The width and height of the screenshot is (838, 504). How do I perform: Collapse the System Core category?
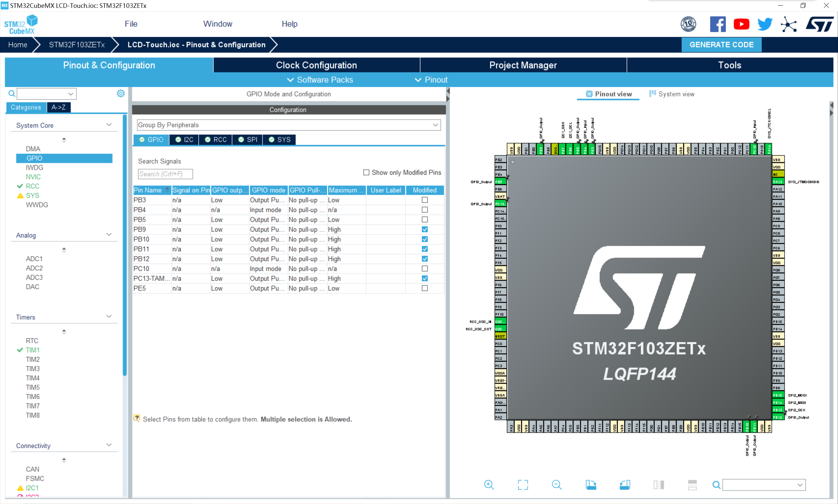109,125
